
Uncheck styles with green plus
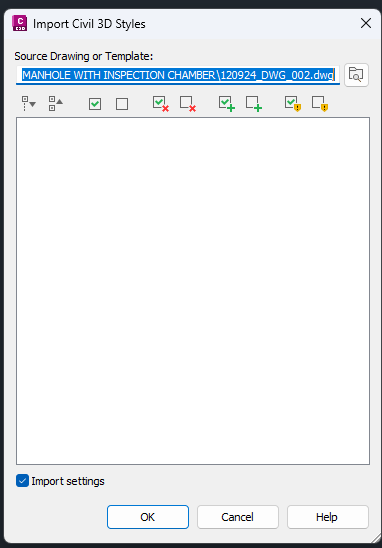click(x=254, y=104)
